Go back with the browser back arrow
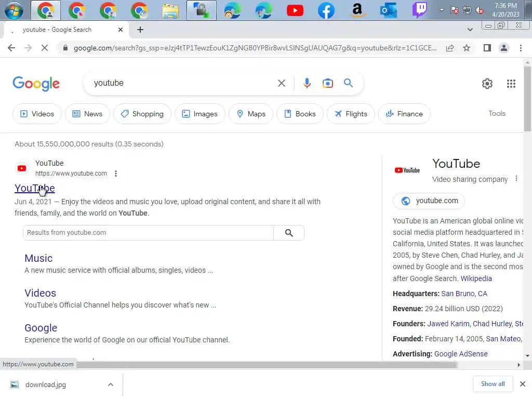Image resolution: width=532 pixels, height=399 pixels. [11, 48]
